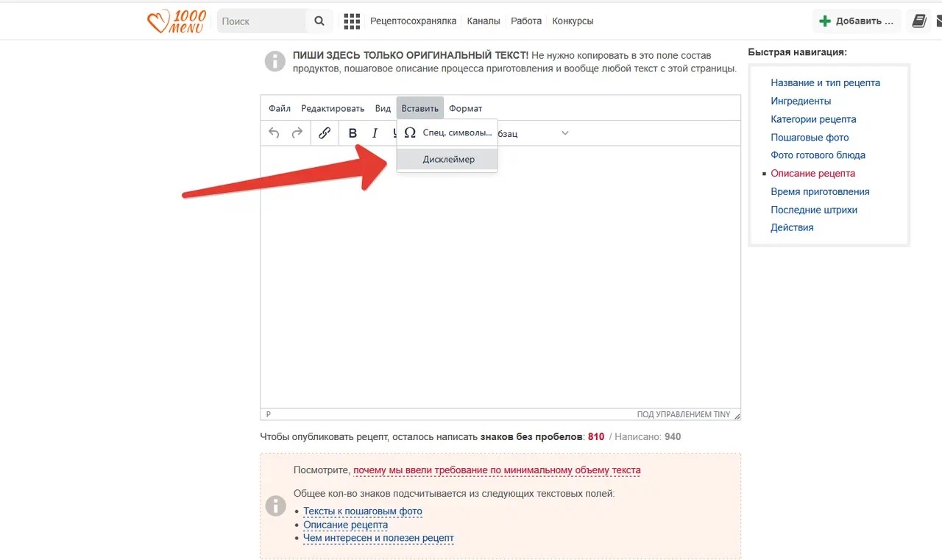Grab the editor resize handle corner
Screen dimensions: 942x560
(x=737, y=416)
